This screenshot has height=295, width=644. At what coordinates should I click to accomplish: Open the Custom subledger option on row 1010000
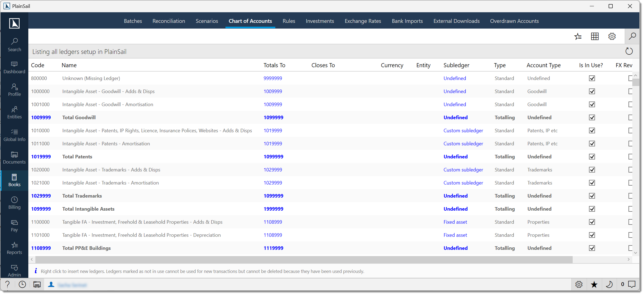coord(463,130)
